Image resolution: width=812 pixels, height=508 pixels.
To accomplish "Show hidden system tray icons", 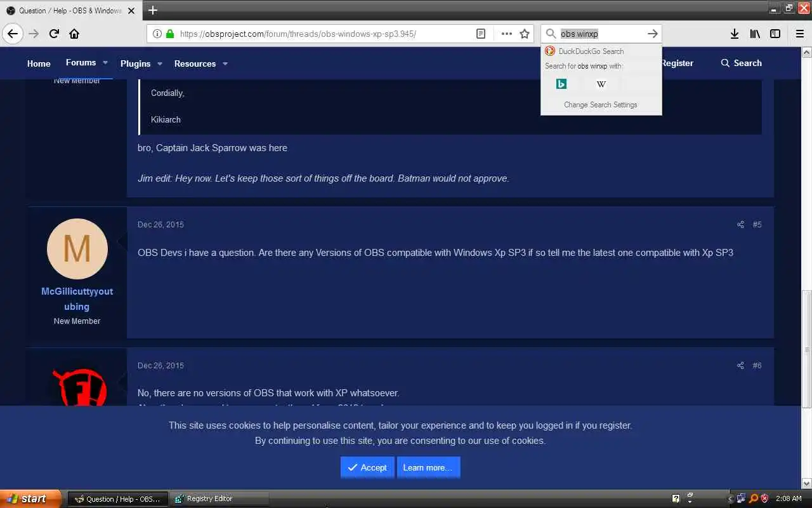I will (x=730, y=498).
